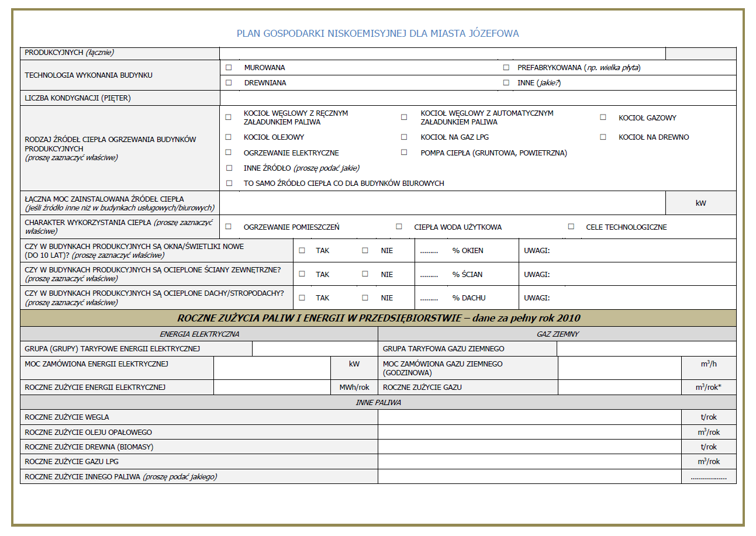Mark NIE for insulated external walls question
This screenshot has width=756, height=536.
point(365,274)
